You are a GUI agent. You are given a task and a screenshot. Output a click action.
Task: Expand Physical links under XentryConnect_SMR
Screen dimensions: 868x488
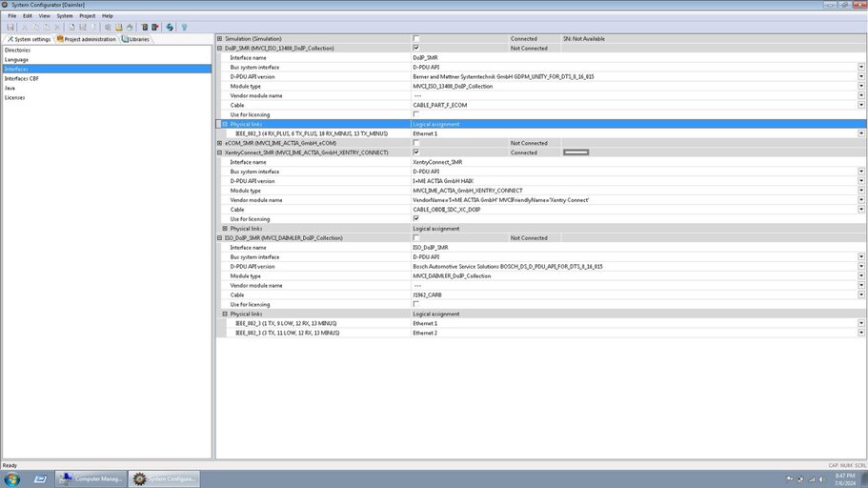[x=225, y=229]
